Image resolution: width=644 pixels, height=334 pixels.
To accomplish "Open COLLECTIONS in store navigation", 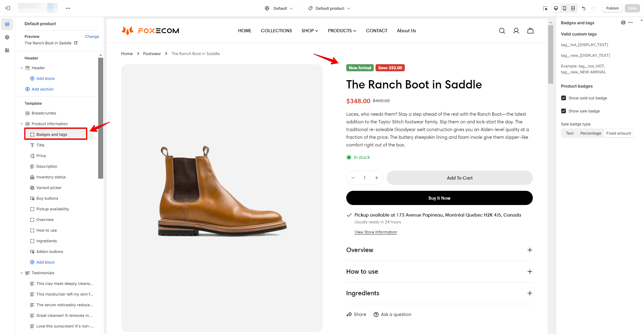I will coord(276,30).
